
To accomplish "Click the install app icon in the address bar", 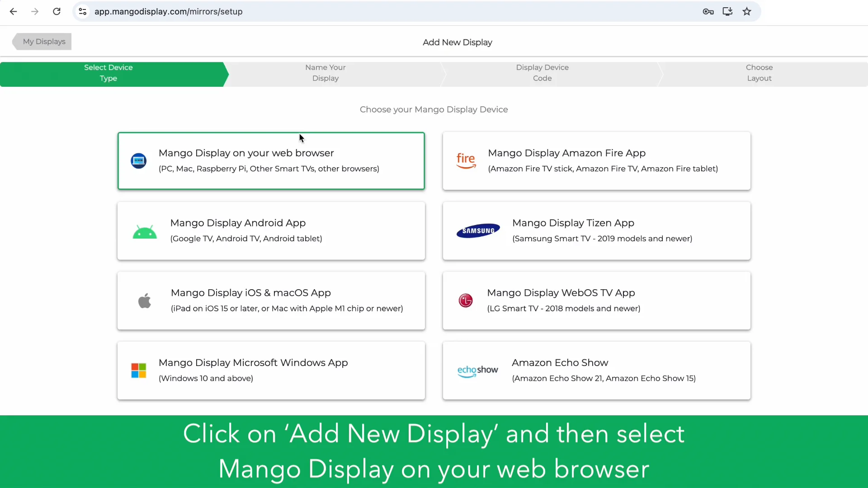I will 727,12.
